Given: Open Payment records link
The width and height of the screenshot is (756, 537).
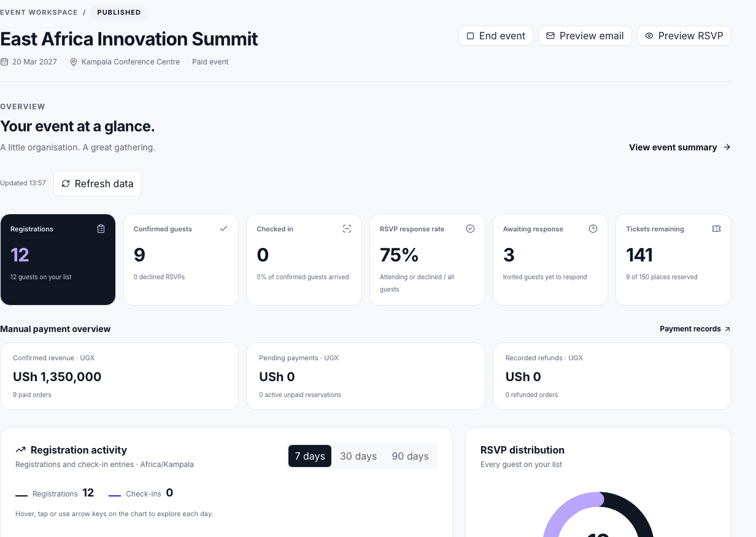Looking at the screenshot, I should (695, 329).
